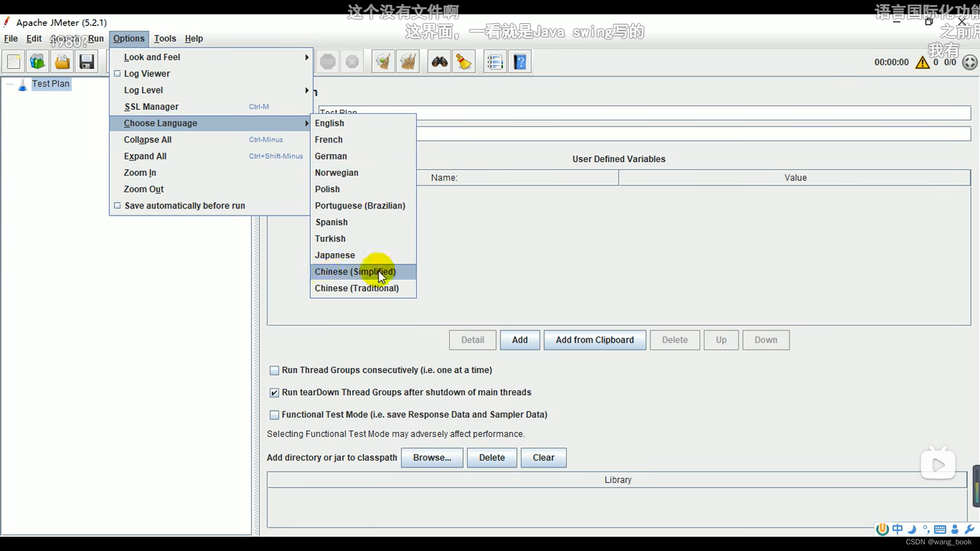This screenshot has width=980, height=551.
Task: Click the Clear All brooms icon
Action: point(408,62)
